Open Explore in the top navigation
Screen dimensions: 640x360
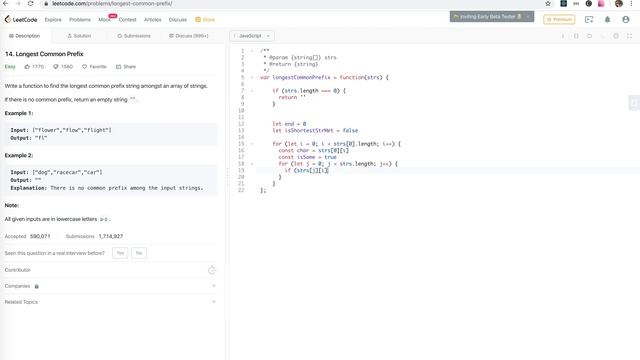53,20
